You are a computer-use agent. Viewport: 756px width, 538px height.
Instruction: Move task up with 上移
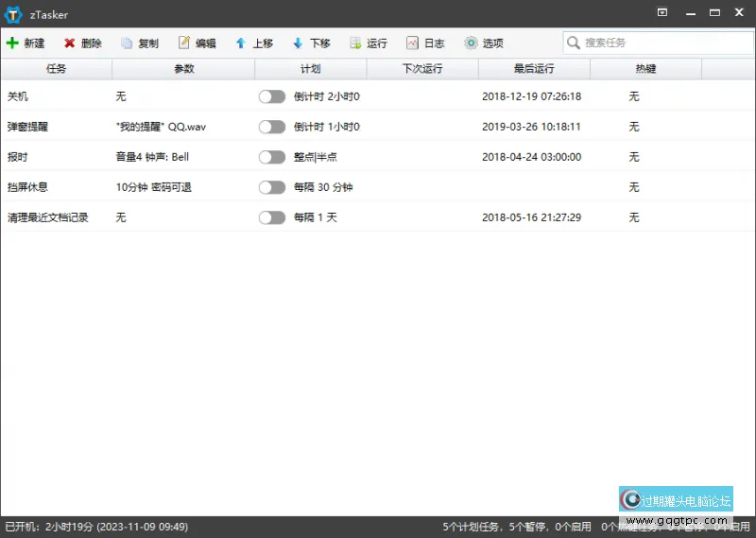(x=254, y=43)
